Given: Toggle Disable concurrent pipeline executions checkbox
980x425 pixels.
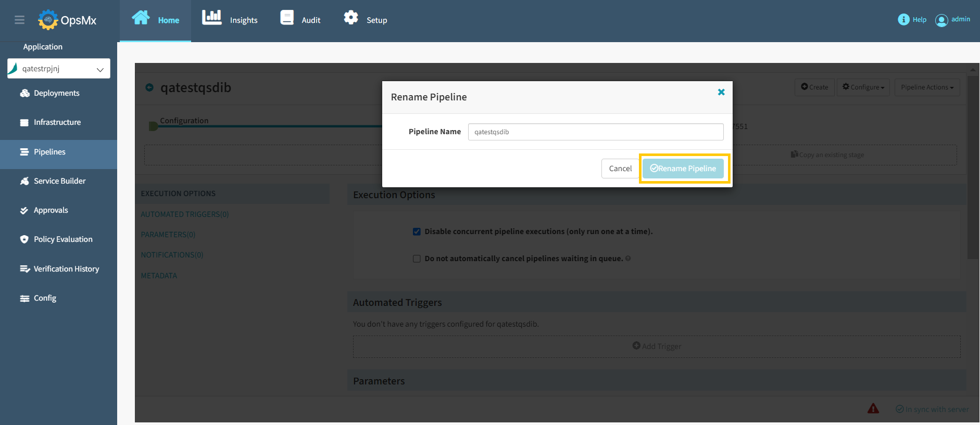Looking at the screenshot, I should point(417,231).
